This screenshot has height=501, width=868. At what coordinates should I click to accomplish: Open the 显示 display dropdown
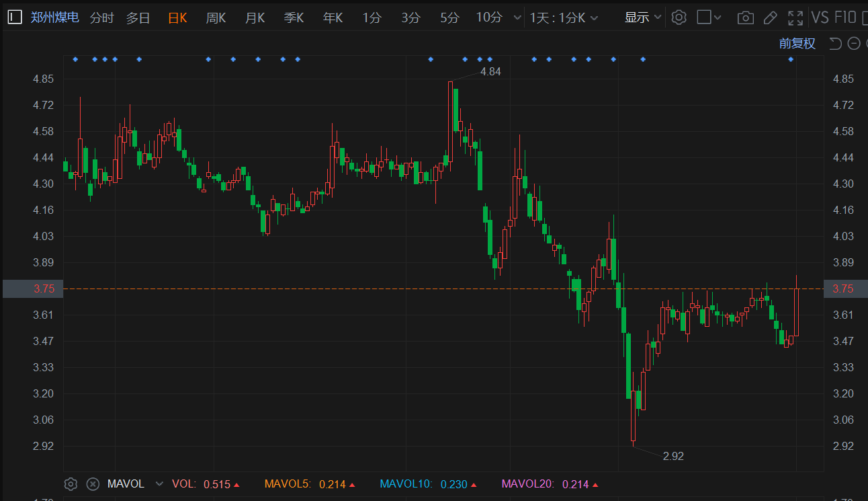click(x=643, y=17)
